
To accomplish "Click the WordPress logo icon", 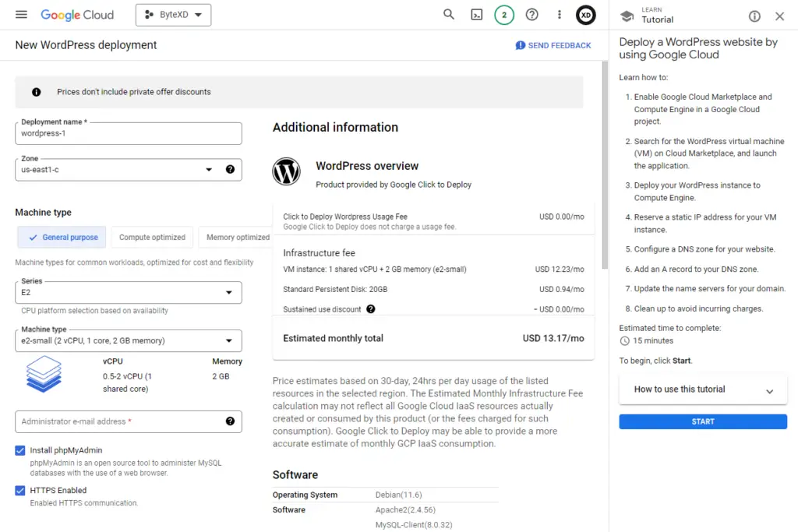I will click(x=286, y=171).
